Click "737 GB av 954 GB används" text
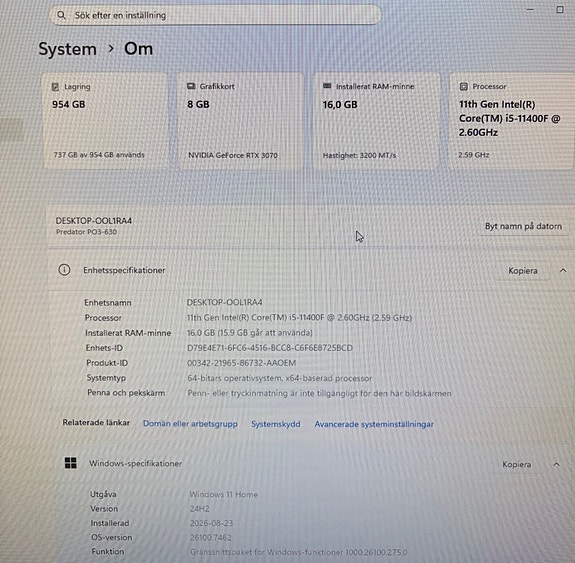Screen dimensions: 575x563 [x=99, y=155]
